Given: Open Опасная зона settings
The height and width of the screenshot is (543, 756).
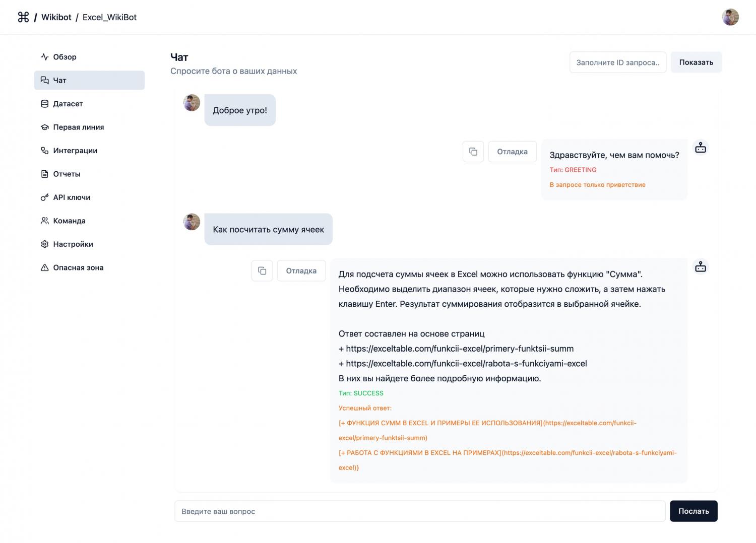Looking at the screenshot, I should point(78,267).
